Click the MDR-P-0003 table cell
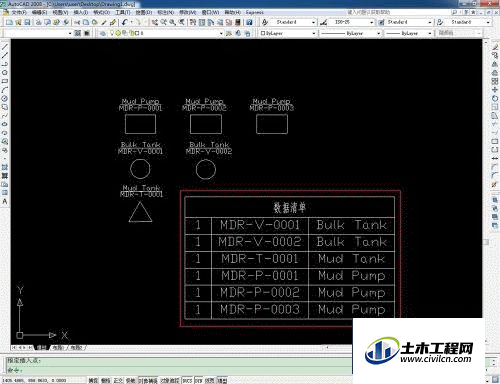Image resolution: width=500 pixels, height=384 pixels. click(260, 310)
